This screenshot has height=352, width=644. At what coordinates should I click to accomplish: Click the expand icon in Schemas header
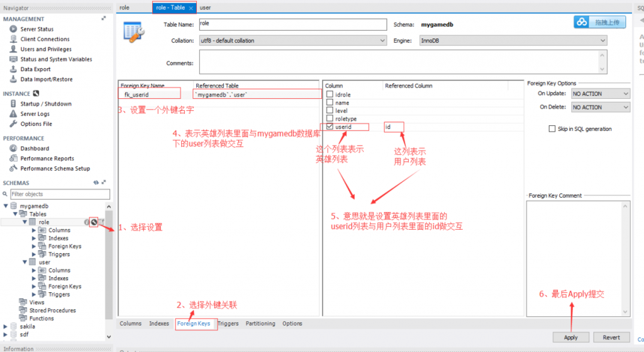(x=104, y=182)
